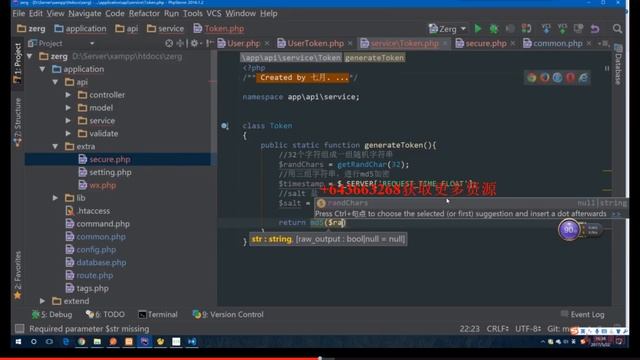The width and height of the screenshot is (640, 360).
Task: Click the Cortana search circle on taskbar
Action: [34, 342]
